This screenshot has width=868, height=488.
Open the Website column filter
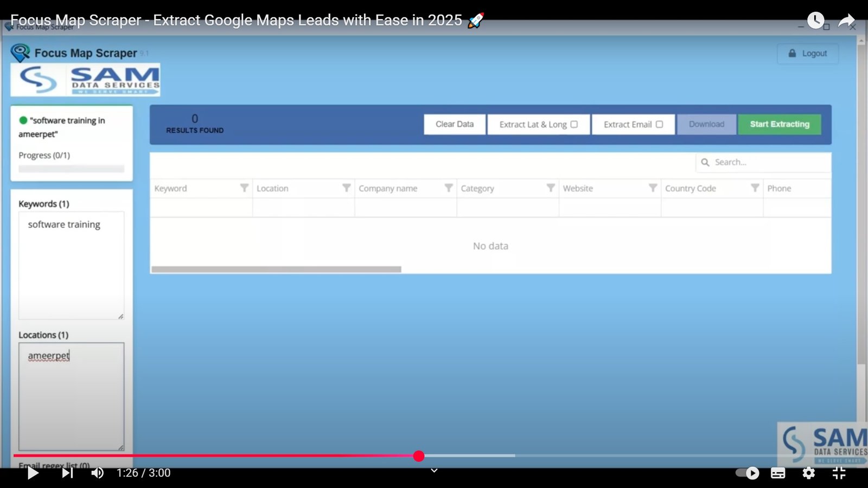(x=653, y=188)
